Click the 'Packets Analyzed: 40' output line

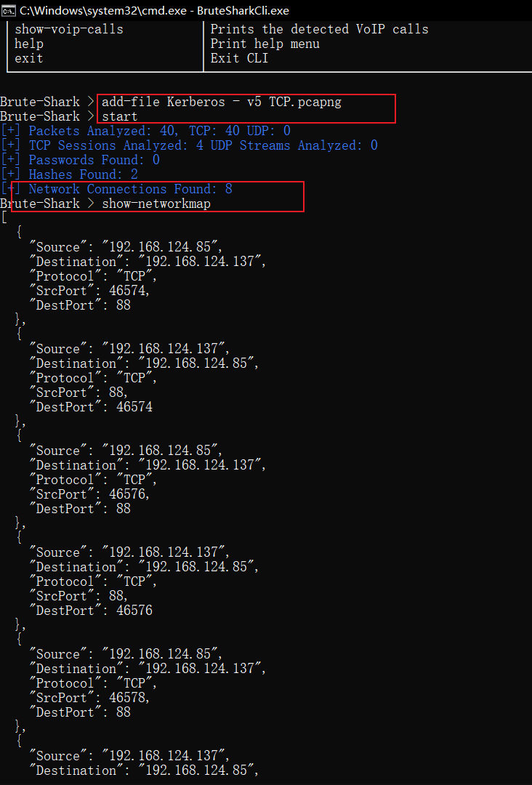(145, 131)
